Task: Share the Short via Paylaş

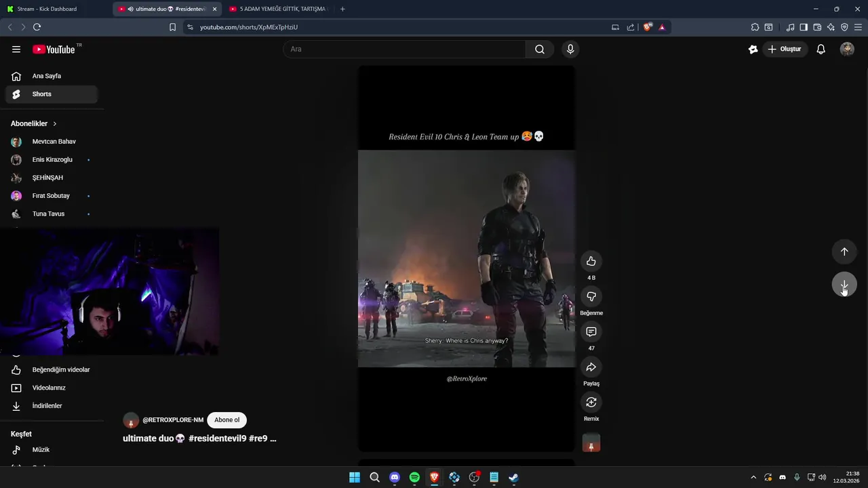Action: (591, 367)
